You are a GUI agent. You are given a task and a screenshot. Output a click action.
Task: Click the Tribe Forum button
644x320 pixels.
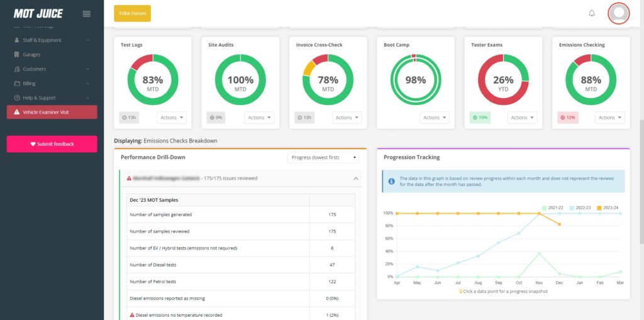pyautogui.click(x=132, y=13)
